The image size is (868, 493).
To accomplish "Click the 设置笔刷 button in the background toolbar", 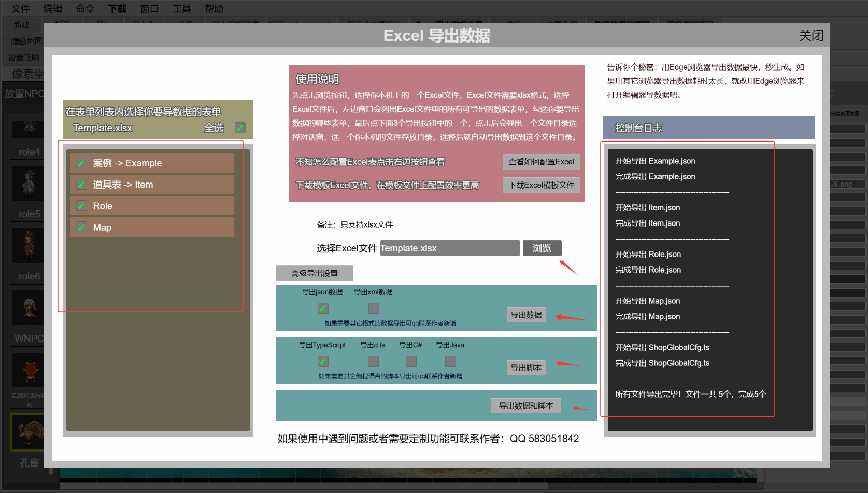I will coord(24,58).
